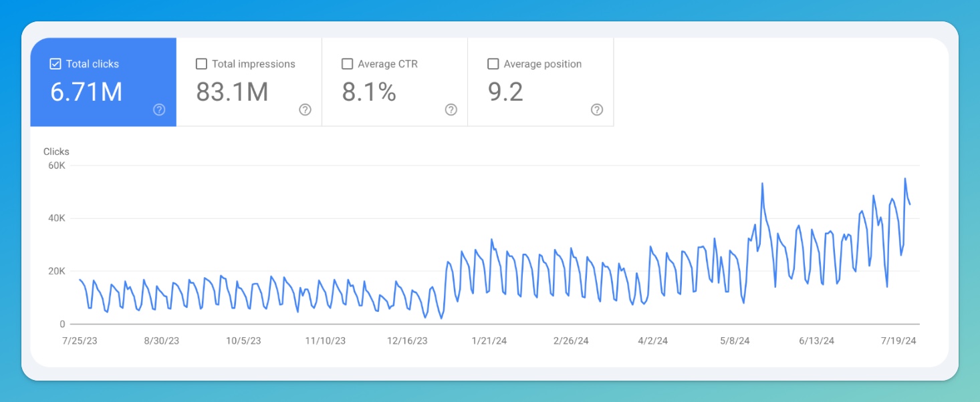Screen dimensions: 980x402
Task: Click the 7/19/24 date label
Action: coord(898,341)
